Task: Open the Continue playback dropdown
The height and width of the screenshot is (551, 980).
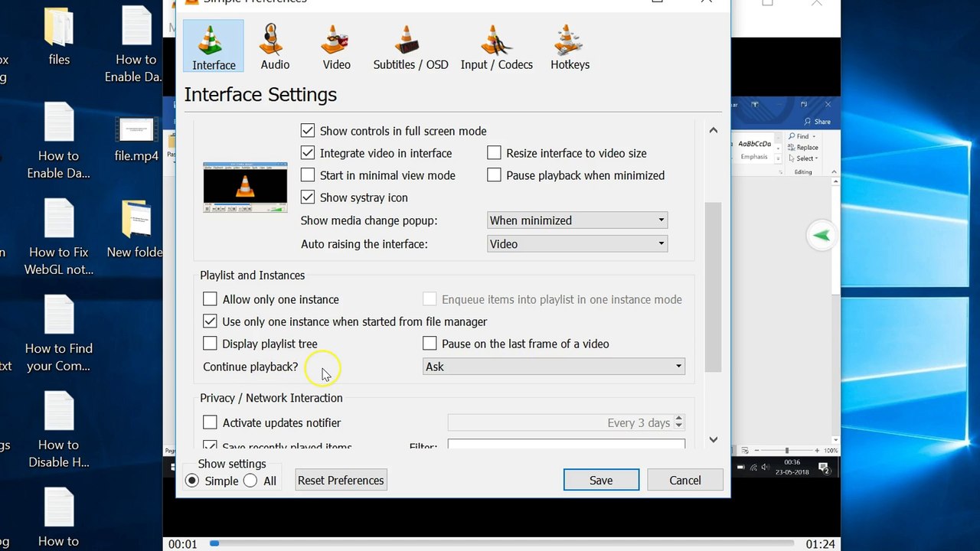Action: pyautogui.click(x=554, y=367)
